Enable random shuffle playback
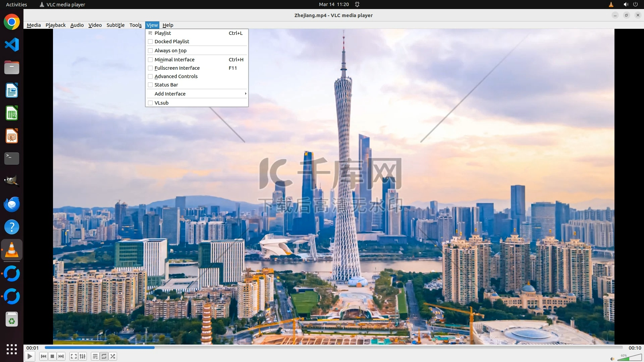 pos(113,356)
